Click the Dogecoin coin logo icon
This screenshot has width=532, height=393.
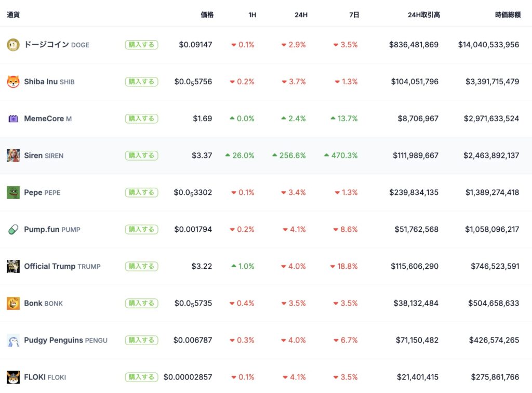tap(13, 45)
